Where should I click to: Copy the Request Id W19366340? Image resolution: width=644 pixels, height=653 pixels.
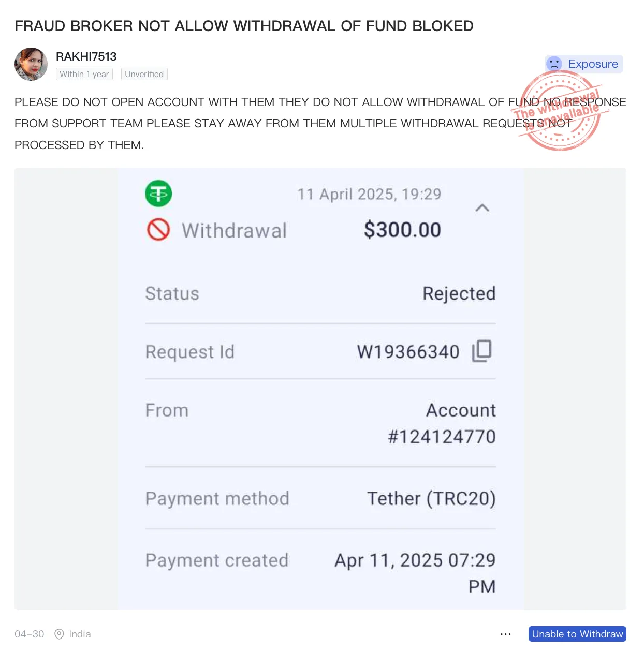pyautogui.click(x=481, y=351)
